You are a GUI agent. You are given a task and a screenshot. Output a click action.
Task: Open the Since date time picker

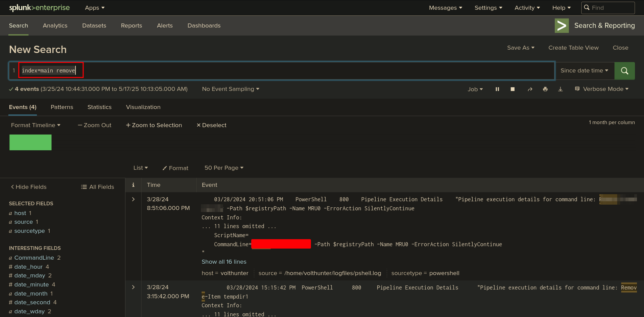tap(584, 71)
